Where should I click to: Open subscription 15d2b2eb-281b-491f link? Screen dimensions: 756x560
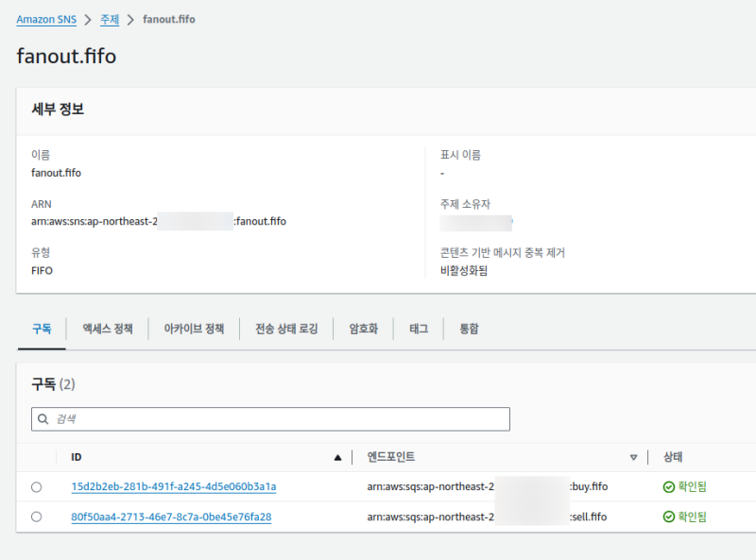[173, 487]
